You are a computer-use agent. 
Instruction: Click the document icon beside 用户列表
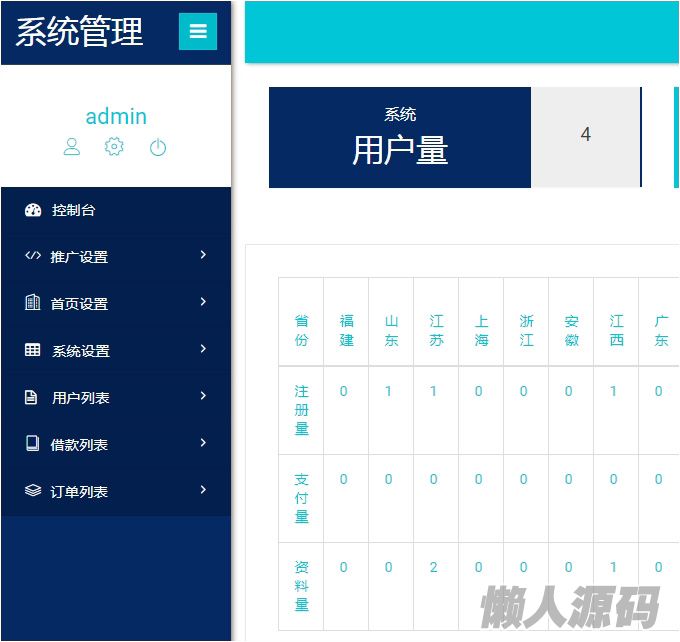coord(31,396)
